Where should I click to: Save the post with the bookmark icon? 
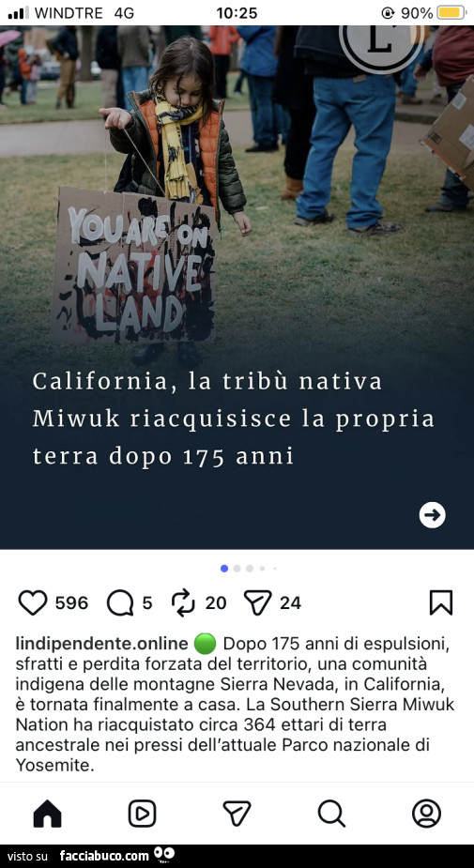pos(441,602)
